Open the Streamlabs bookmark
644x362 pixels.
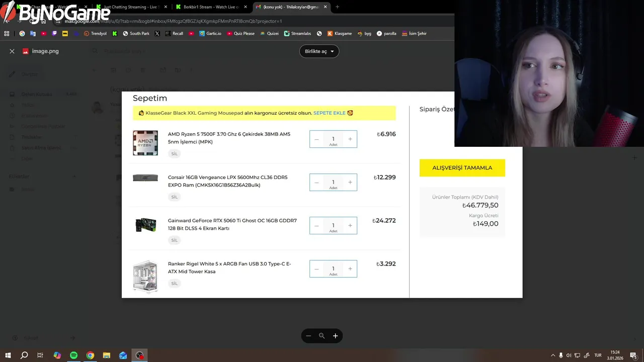(x=297, y=34)
